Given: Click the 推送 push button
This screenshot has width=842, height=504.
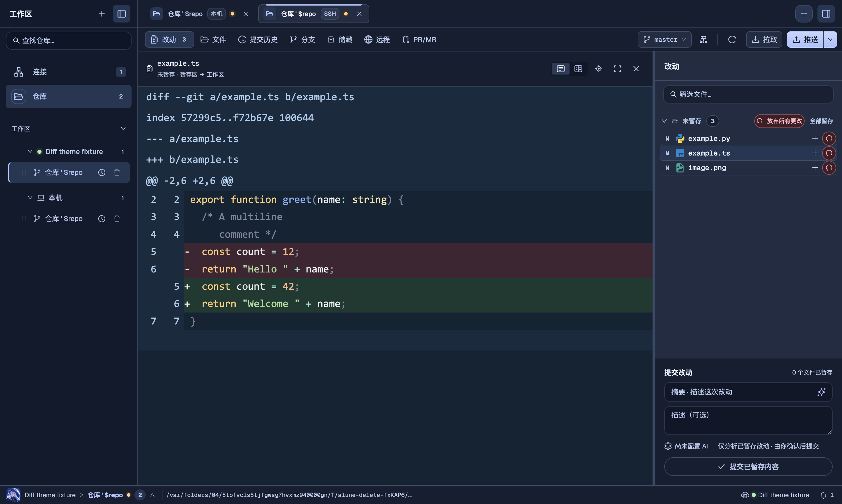Looking at the screenshot, I should 805,40.
